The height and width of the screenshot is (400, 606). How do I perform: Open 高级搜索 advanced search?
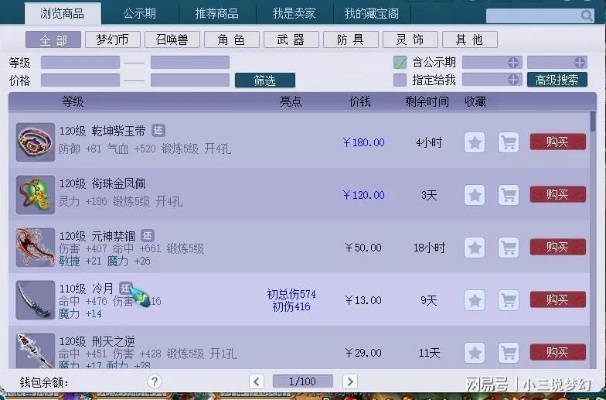click(x=557, y=80)
